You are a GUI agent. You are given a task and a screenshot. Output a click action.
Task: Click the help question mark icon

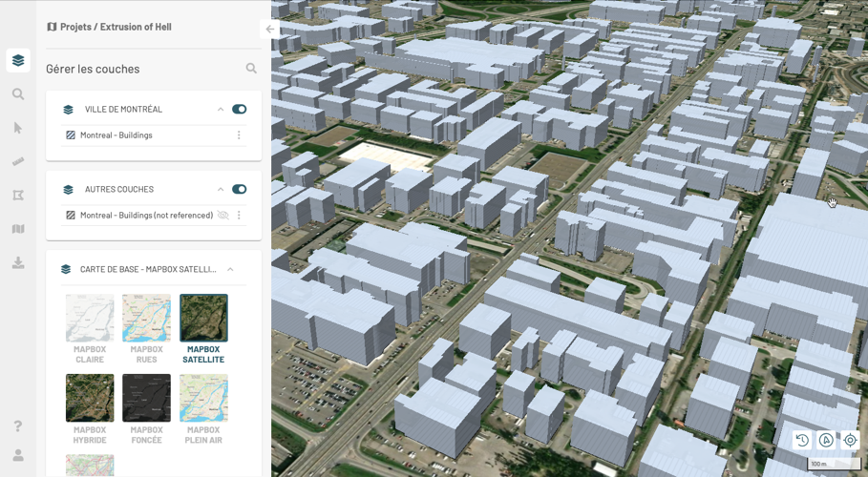18,426
